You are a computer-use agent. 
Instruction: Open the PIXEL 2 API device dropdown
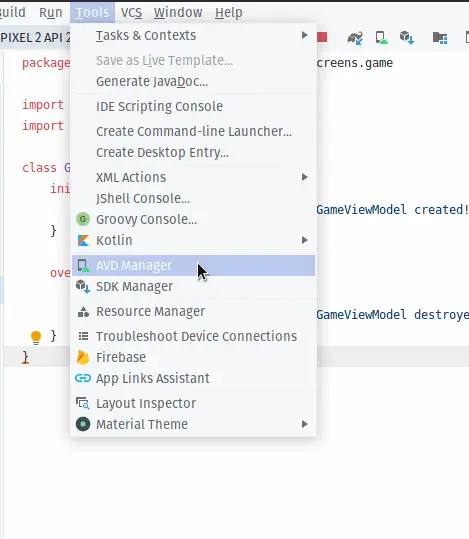35,37
